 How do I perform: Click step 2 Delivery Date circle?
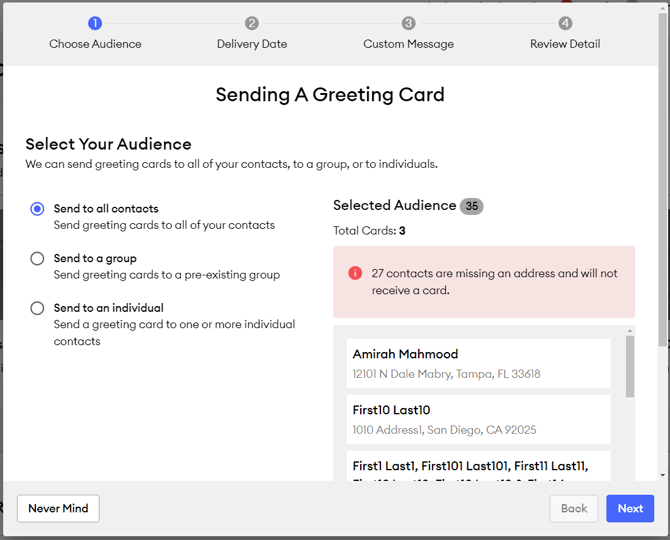point(252,23)
